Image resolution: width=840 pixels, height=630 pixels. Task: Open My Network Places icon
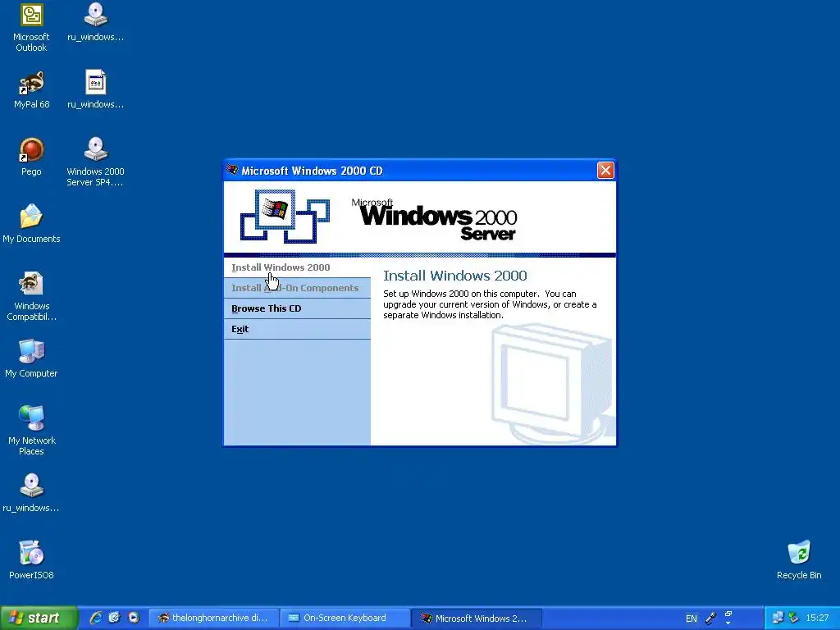[31, 430]
